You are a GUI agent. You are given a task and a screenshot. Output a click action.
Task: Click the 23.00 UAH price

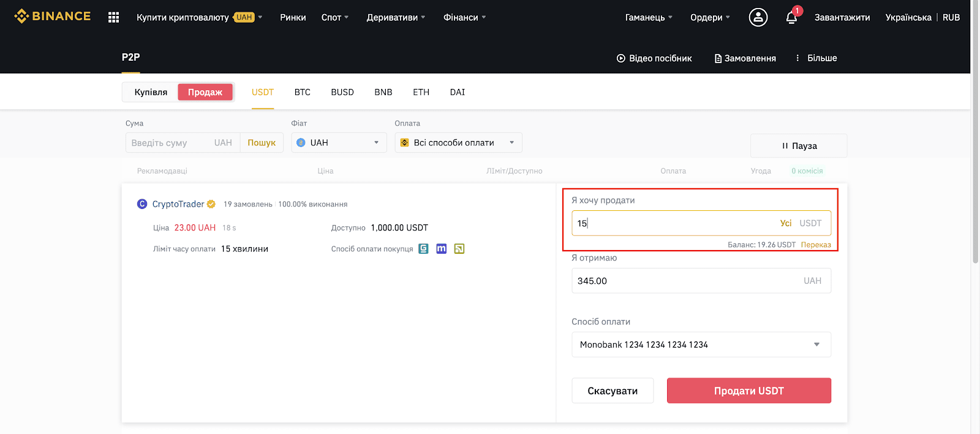pyautogui.click(x=195, y=227)
